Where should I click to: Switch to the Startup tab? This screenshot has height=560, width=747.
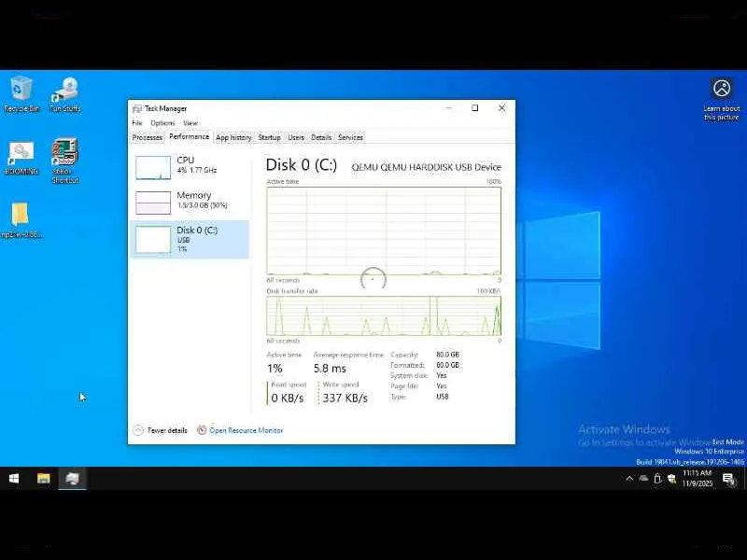(x=269, y=137)
